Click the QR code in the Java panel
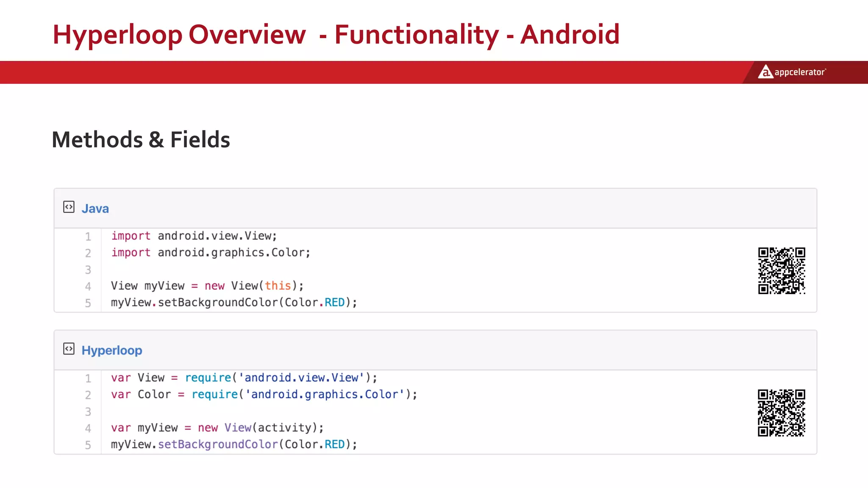 (782, 271)
